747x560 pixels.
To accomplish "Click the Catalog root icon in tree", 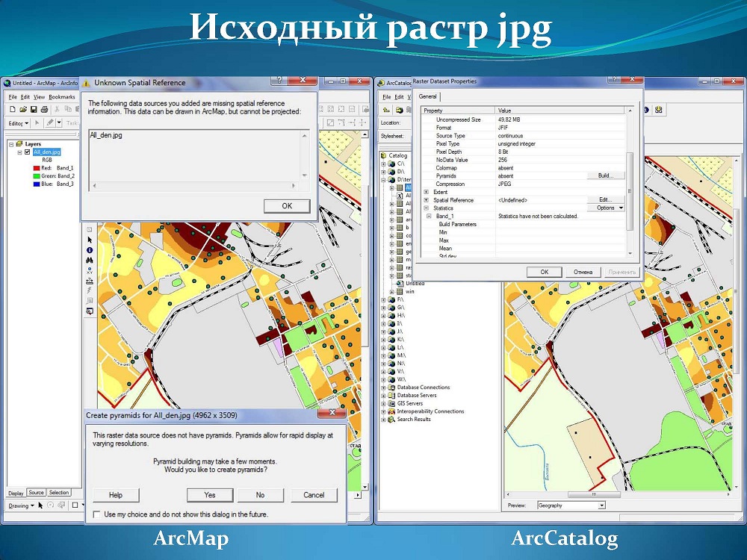I will [x=383, y=155].
